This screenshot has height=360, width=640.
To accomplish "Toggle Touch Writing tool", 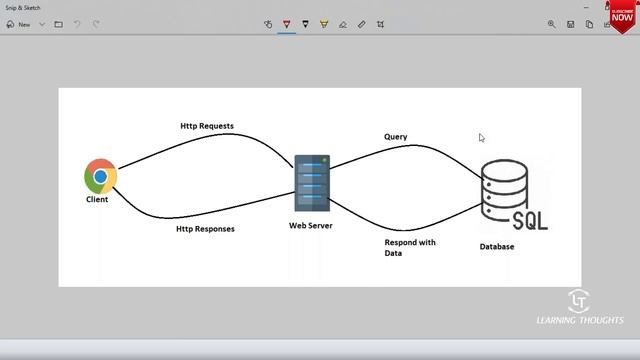I will coord(268,24).
